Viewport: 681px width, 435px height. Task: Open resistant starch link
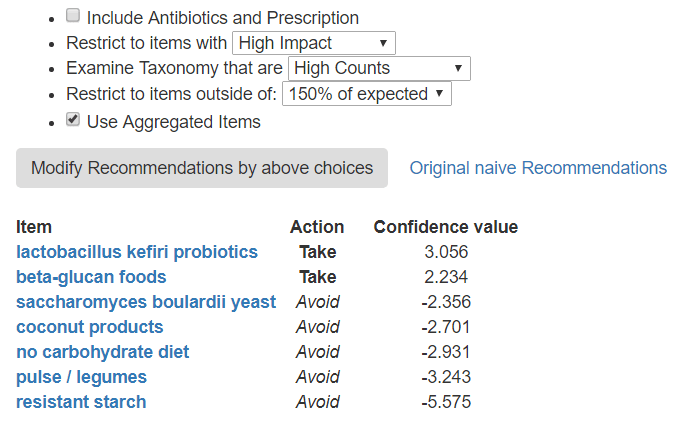[81, 402]
